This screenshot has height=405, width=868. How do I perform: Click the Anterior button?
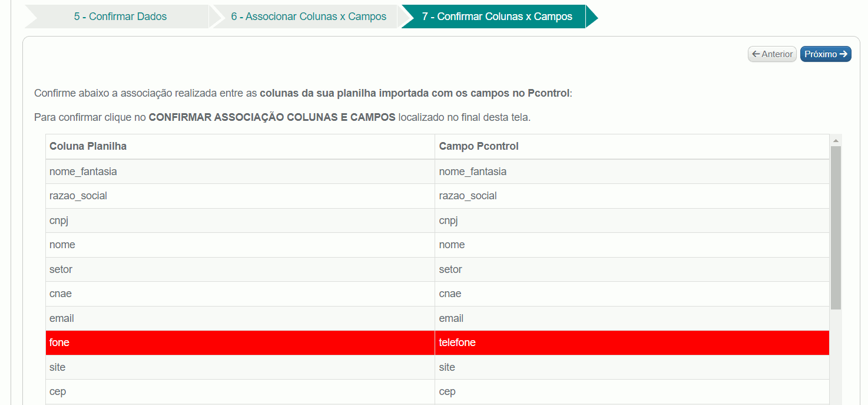click(772, 54)
